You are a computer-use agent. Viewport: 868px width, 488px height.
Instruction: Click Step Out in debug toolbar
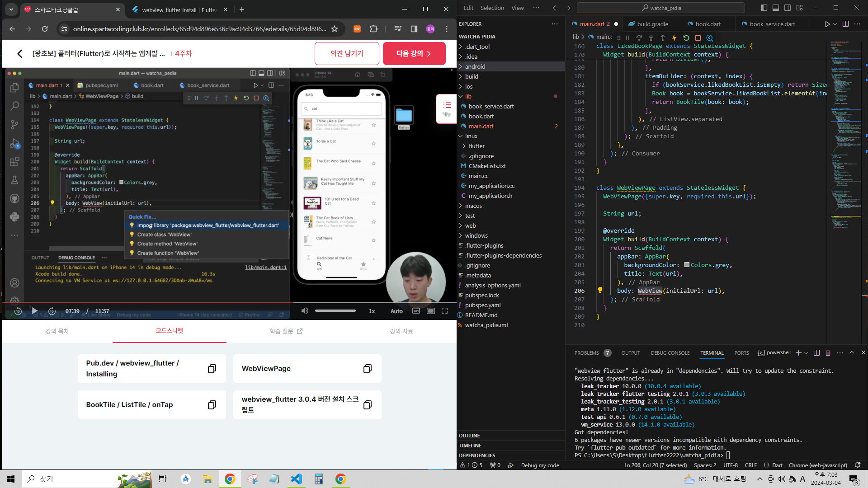pyautogui.click(x=663, y=38)
